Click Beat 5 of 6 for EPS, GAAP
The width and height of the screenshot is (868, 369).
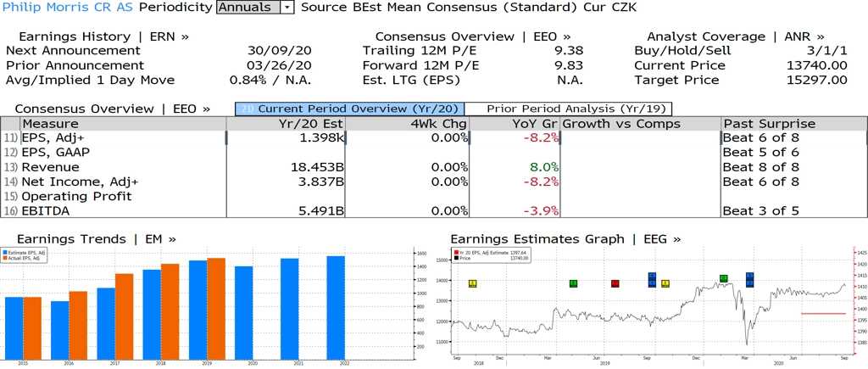(x=761, y=153)
